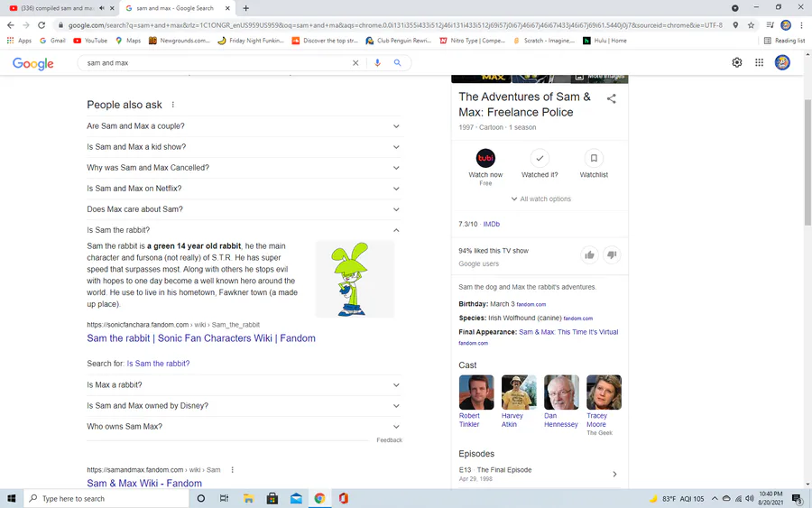The width and height of the screenshot is (812, 508).
Task: Open the YouTube bookmark
Action: 90,41
